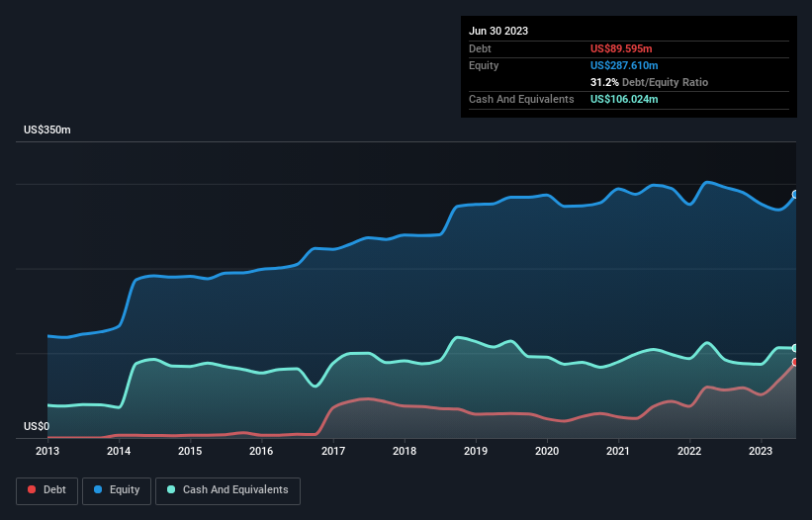Click the Debt row label in tooltip

coord(480,48)
